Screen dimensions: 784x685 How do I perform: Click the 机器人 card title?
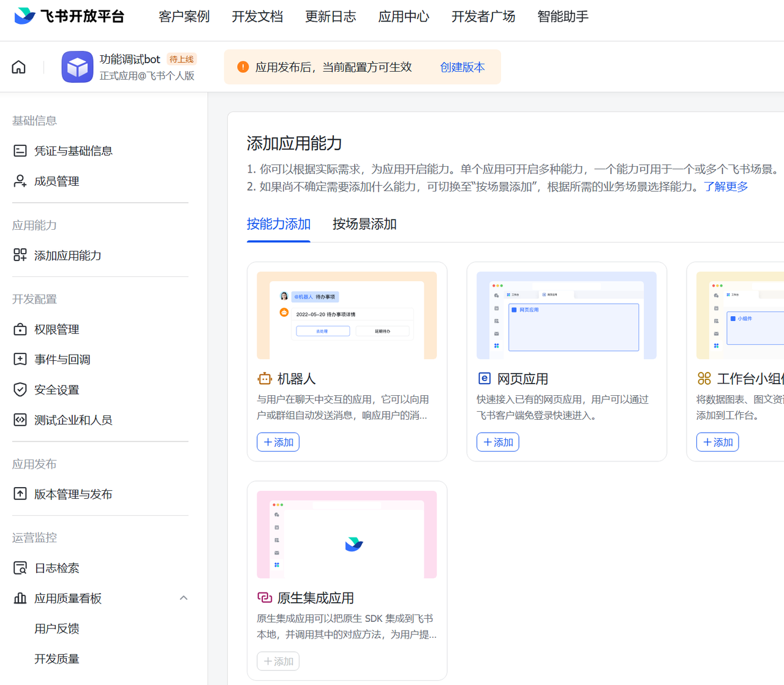(x=296, y=379)
